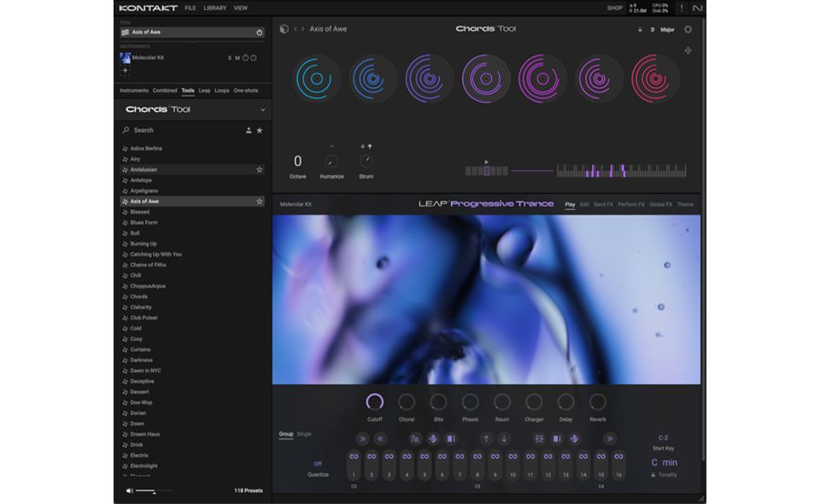The width and height of the screenshot is (820, 504).
Task: Click the Native Instruments logo icon
Action: coord(697,8)
